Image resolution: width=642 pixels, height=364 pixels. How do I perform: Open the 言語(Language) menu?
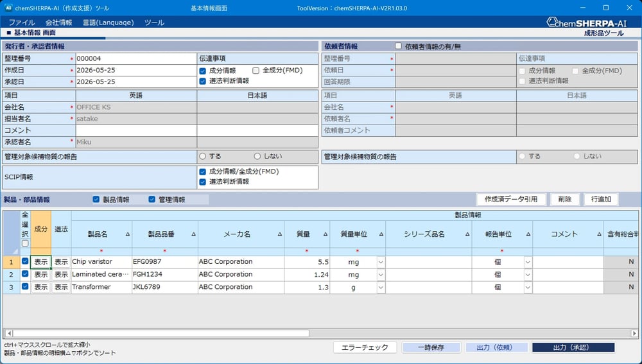point(108,22)
